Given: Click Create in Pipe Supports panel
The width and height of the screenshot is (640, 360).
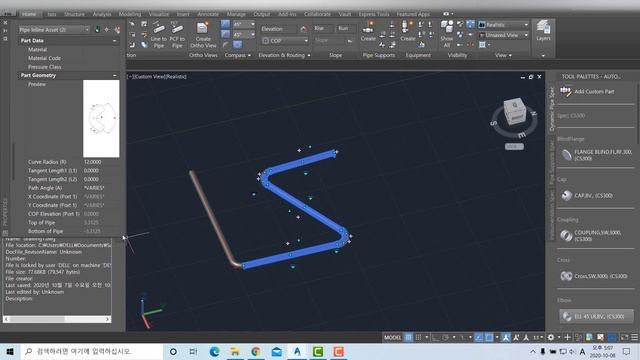Looking at the screenshot, I should 368,31.
